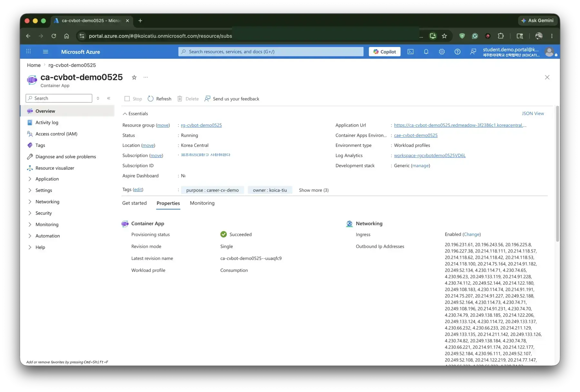
Task: Click move next to Subscription
Action: pos(156,155)
